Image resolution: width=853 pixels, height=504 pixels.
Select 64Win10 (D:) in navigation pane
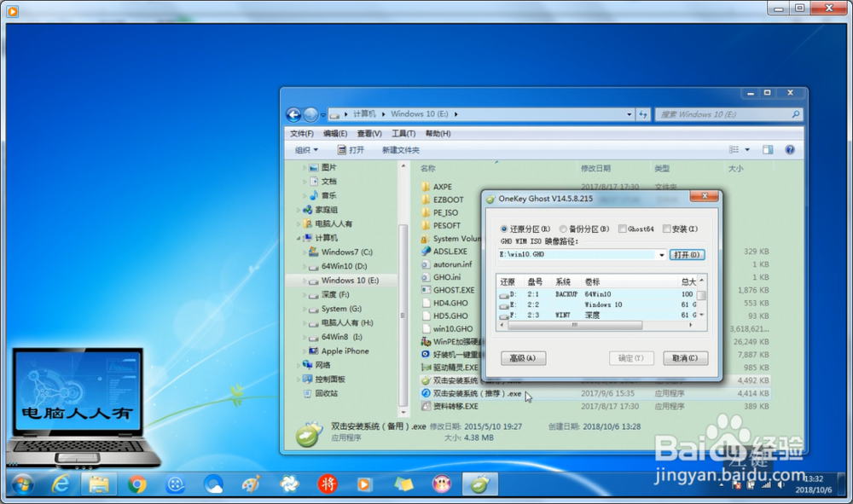343,266
